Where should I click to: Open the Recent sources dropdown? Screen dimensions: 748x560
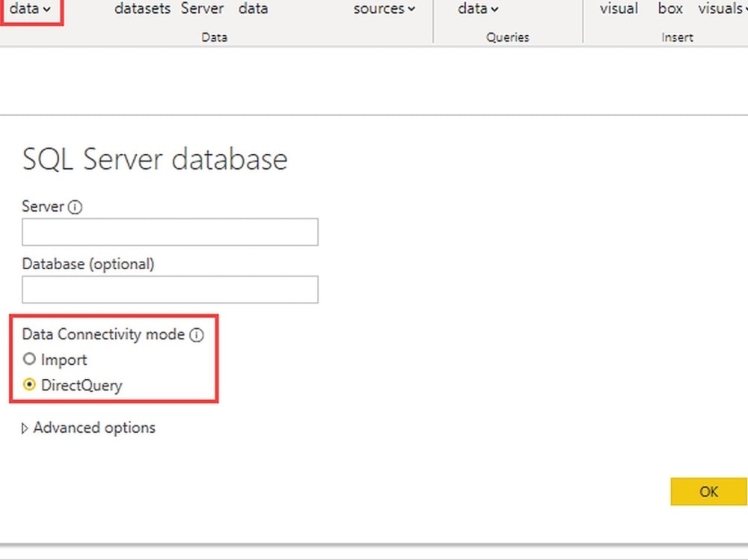click(x=382, y=9)
